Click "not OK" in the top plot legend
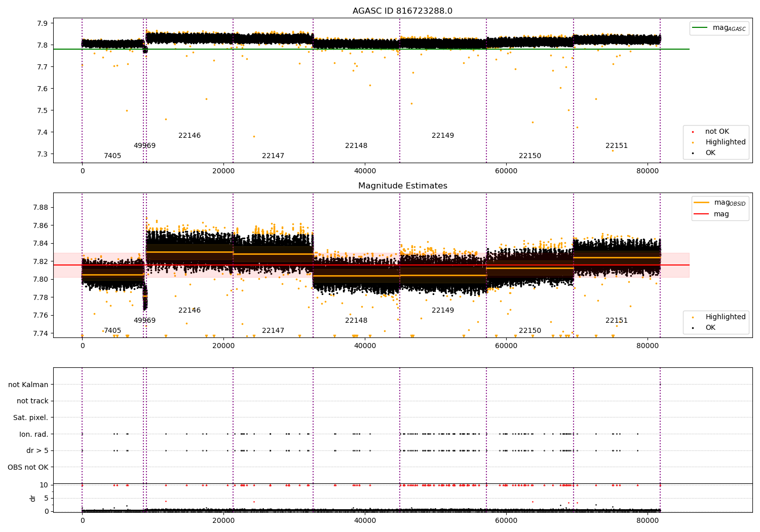 coord(716,132)
